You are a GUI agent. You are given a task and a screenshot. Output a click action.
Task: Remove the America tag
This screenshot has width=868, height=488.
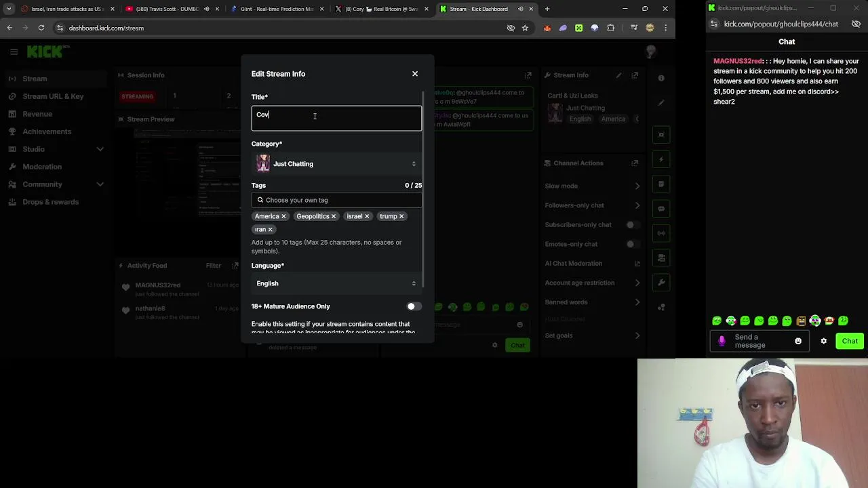click(283, 216)
